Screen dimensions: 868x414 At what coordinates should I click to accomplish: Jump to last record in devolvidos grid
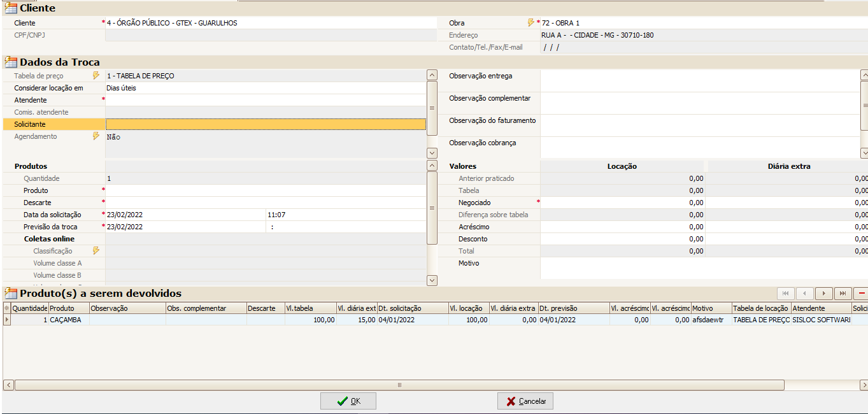(x=843, y=293)
